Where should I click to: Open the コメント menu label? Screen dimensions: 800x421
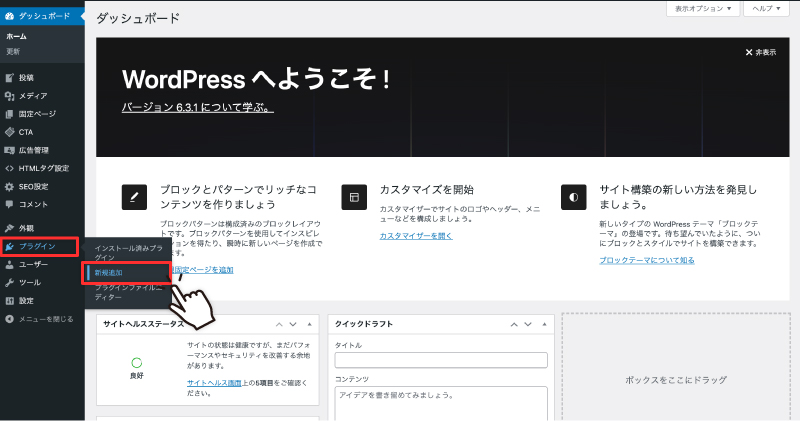pyautogui.click(x=33, y=204)
